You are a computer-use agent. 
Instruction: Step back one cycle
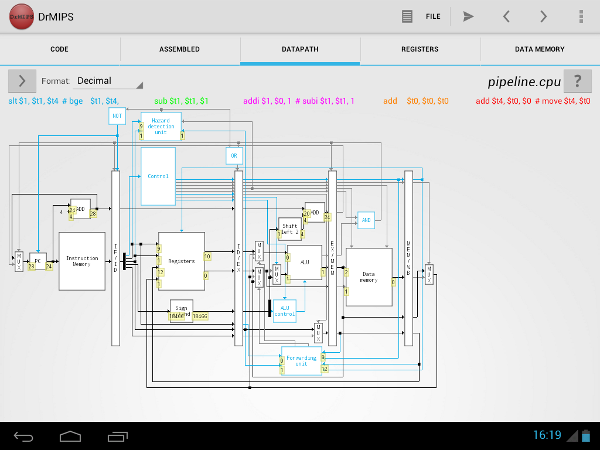click(x=506, y=16)
